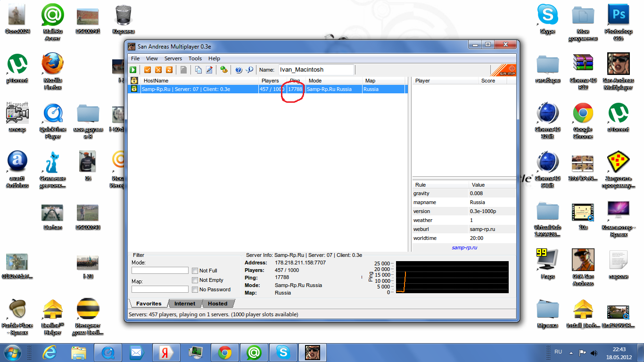Expand hidden tray icons arrow

[571, 353]
